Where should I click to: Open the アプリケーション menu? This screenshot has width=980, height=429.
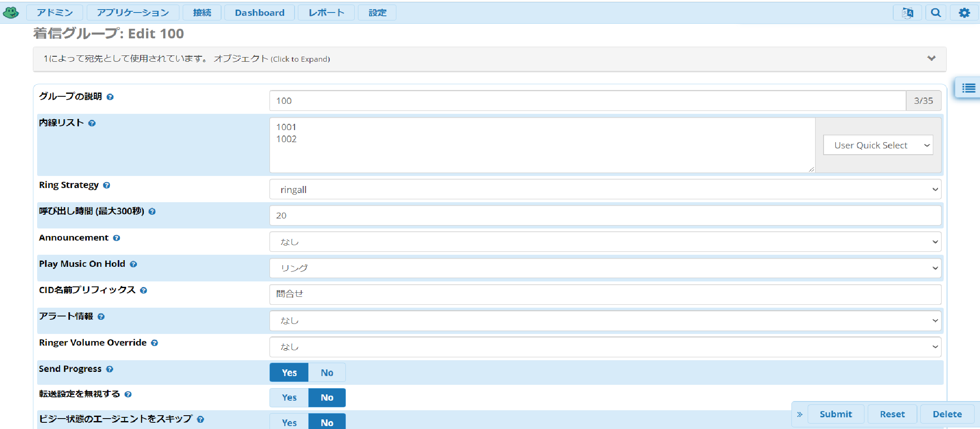(x=133, y=13)
